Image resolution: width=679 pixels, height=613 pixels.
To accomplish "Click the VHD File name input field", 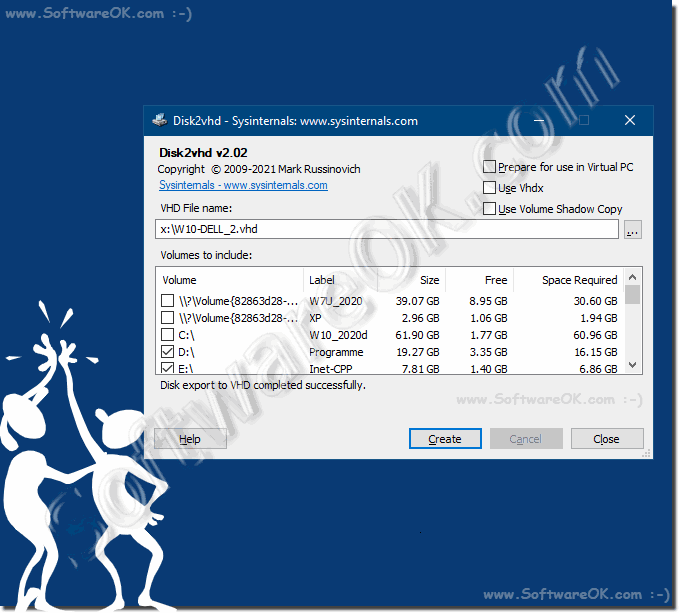I will coord(387,229).
